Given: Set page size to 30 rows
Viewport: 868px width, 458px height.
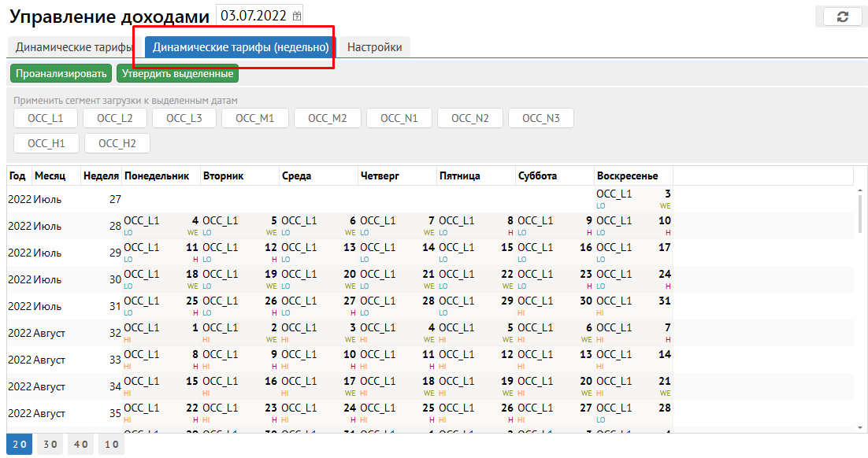Looking at the screenshot, I should tap(50, 444).
